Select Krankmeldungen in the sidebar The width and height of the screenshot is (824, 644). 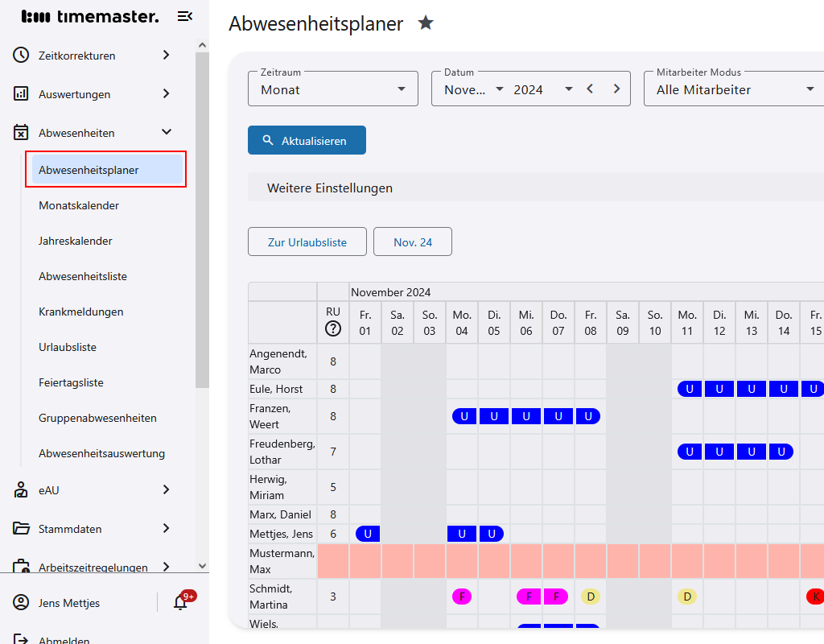pyautogui.click(x=83, y=312)
